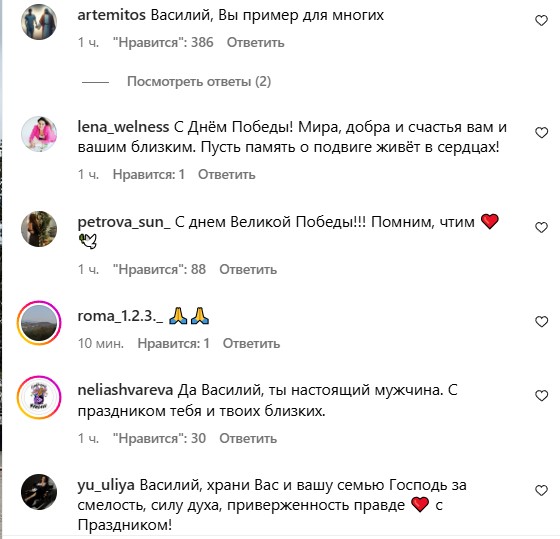Open lena_welness avatar

[x=39, y=134]
